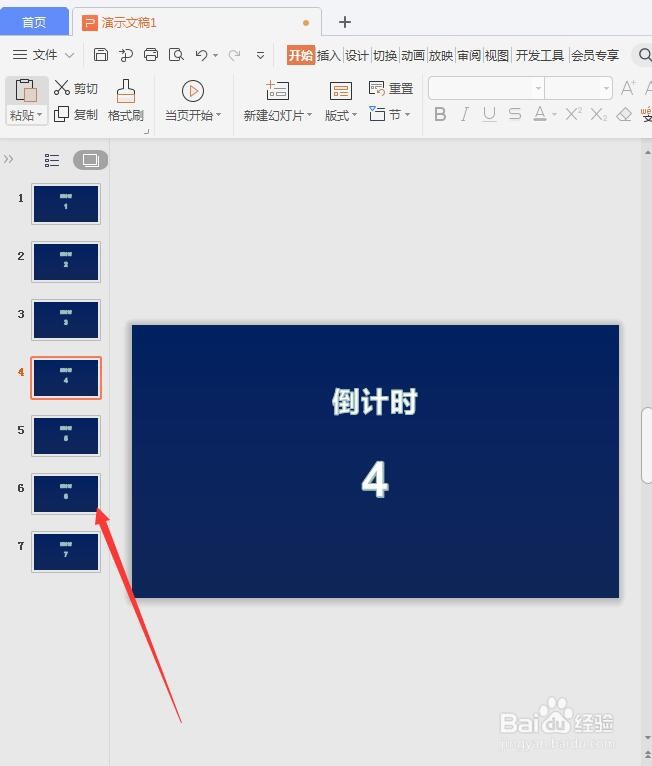Click the Print icon

[x=151, y=54]
